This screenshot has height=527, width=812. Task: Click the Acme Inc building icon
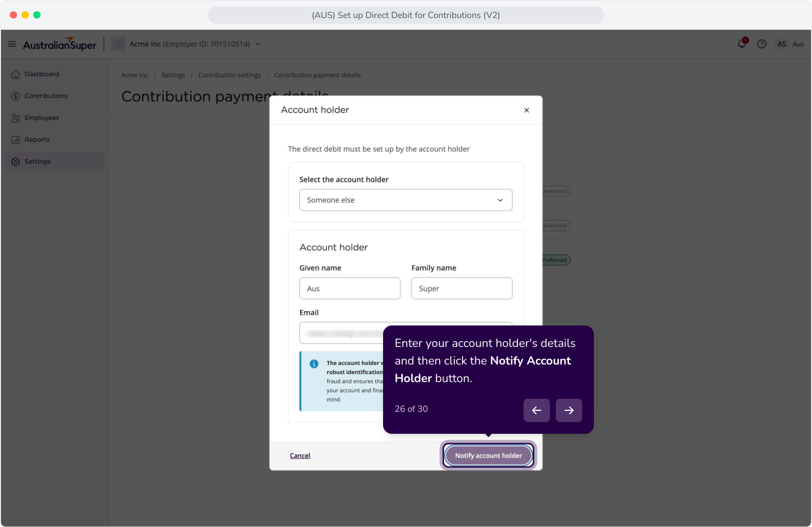119,44
